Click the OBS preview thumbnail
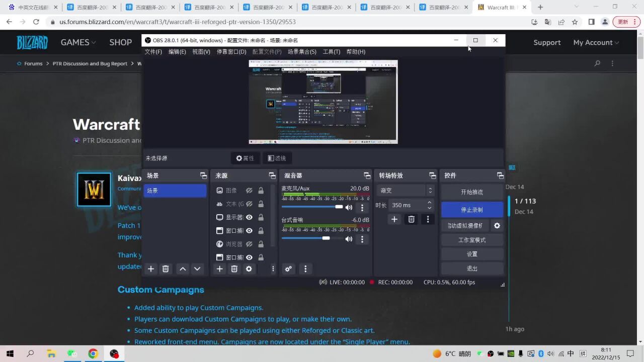 pyautogui.click(x=323, y=102)
